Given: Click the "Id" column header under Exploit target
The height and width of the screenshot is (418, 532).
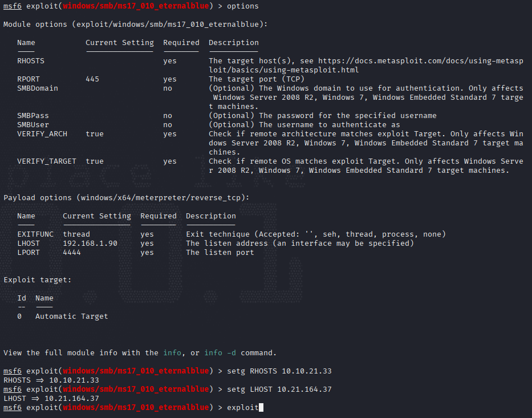Looking at the screenshot, I should (22, 298).
